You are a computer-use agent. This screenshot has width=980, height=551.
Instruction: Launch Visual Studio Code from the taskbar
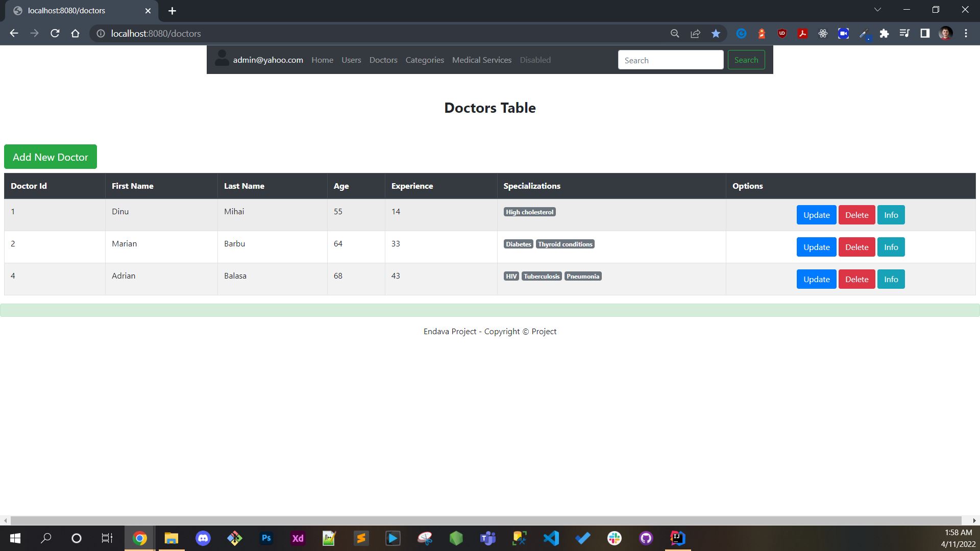551,538
